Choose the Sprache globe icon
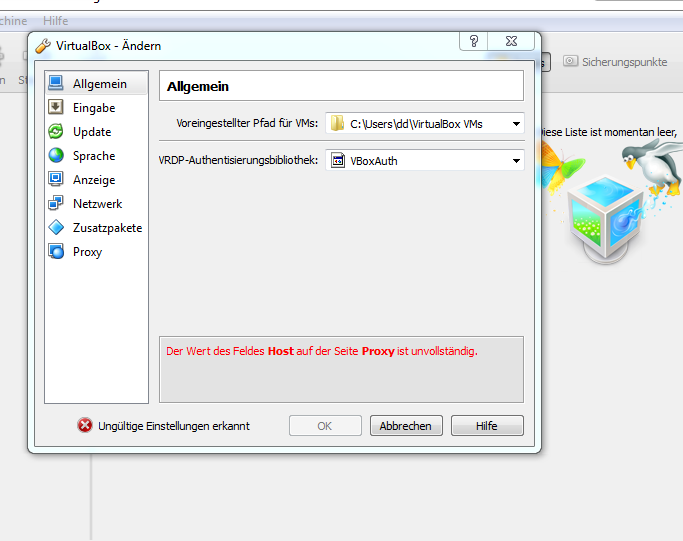The width and height of the screenshot is (683, 541). click(56, 155)
